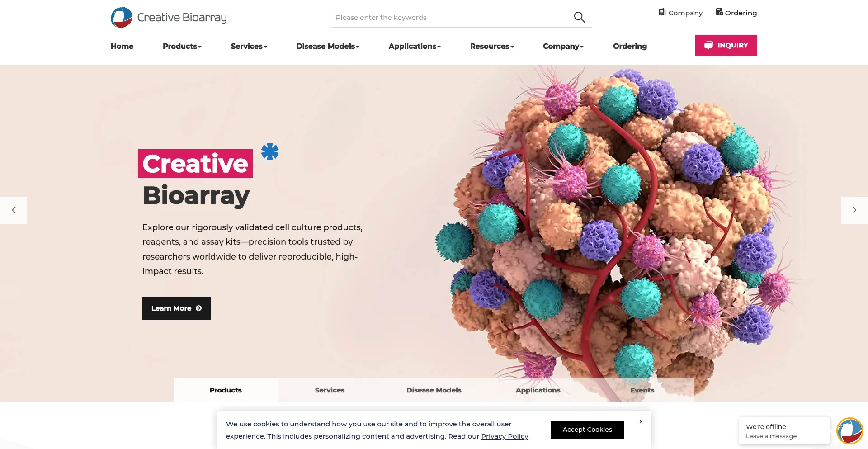Viewport: 868px width, 449px height.
Task: Click the magnifying glass search icon
Action: pos(579,17)
